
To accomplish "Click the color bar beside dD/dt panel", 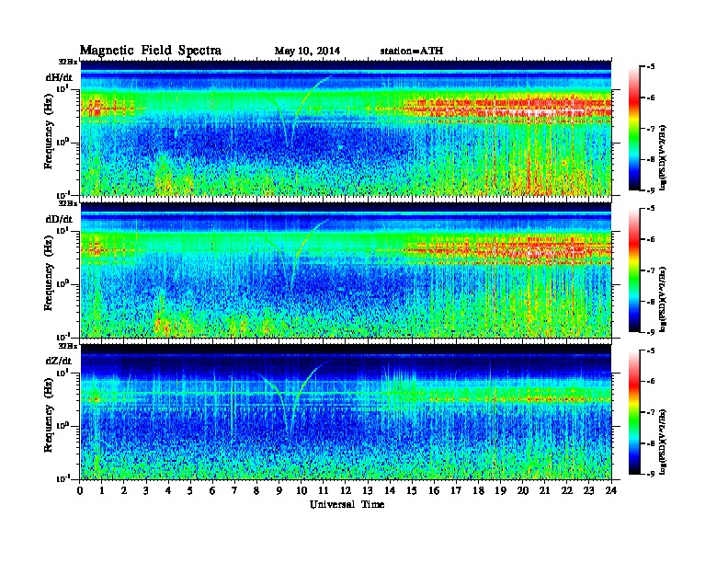I will [634, 270].
